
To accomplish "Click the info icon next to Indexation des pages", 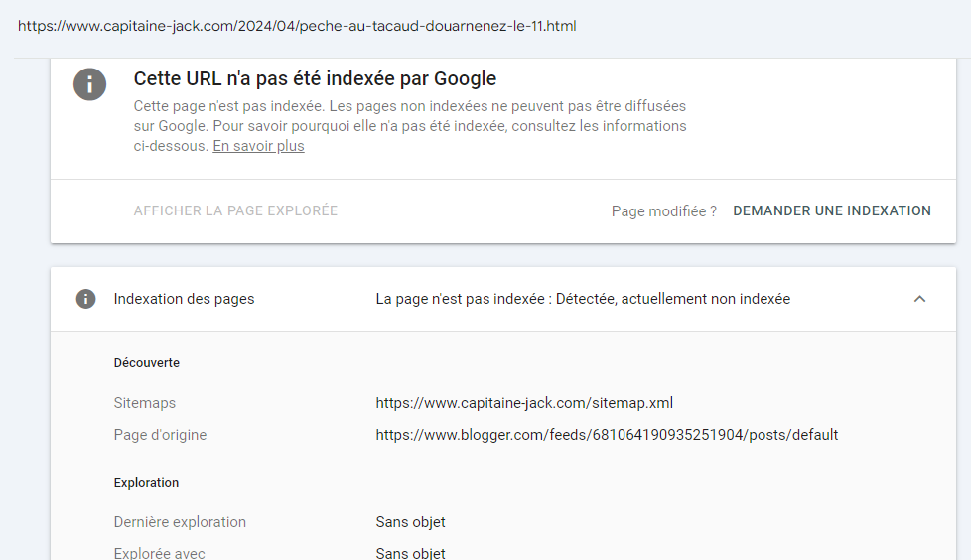I will pos(86,299).
